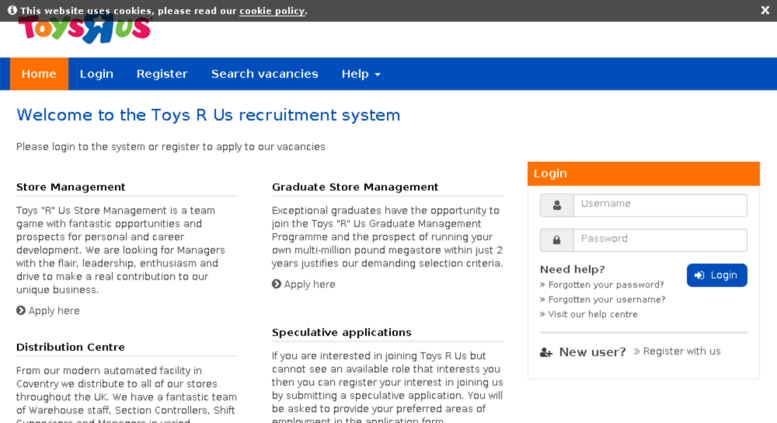Select Register in the navigation bar
777x423 pixels.
[162, 74]
